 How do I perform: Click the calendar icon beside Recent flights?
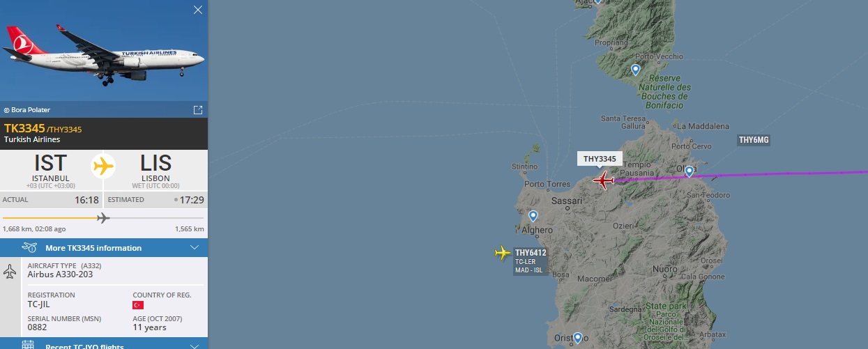28,346
